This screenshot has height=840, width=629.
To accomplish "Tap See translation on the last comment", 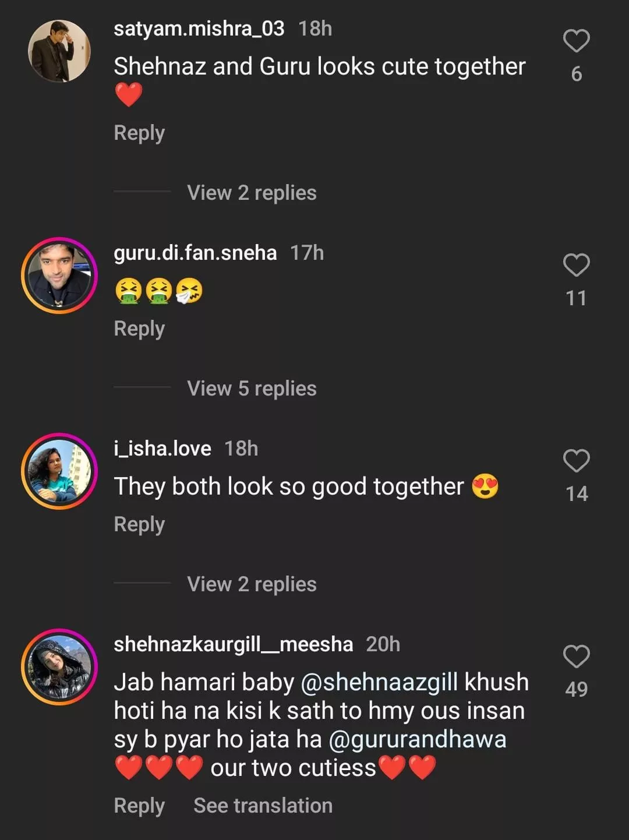I will click(263, 806).
